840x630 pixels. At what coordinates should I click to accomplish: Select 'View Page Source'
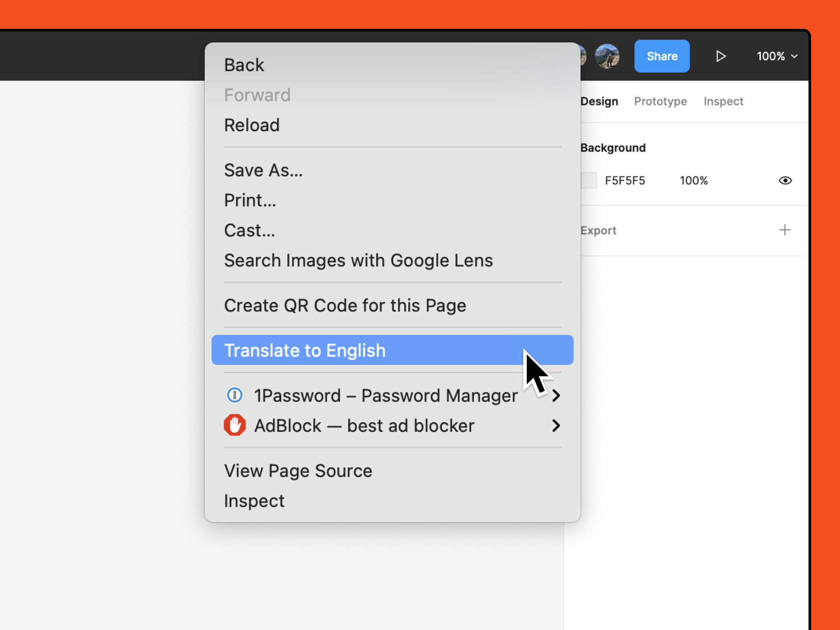click(298, 471)
